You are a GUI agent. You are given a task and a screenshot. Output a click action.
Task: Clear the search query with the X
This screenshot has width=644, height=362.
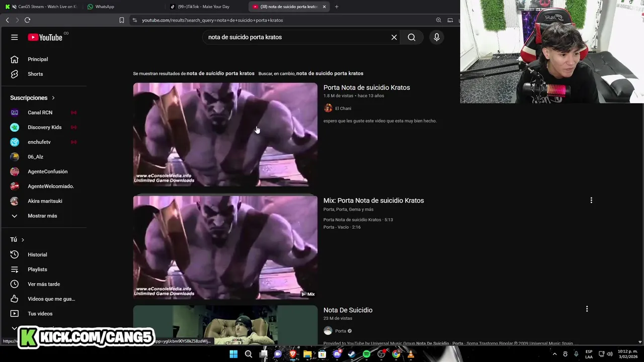394,37
